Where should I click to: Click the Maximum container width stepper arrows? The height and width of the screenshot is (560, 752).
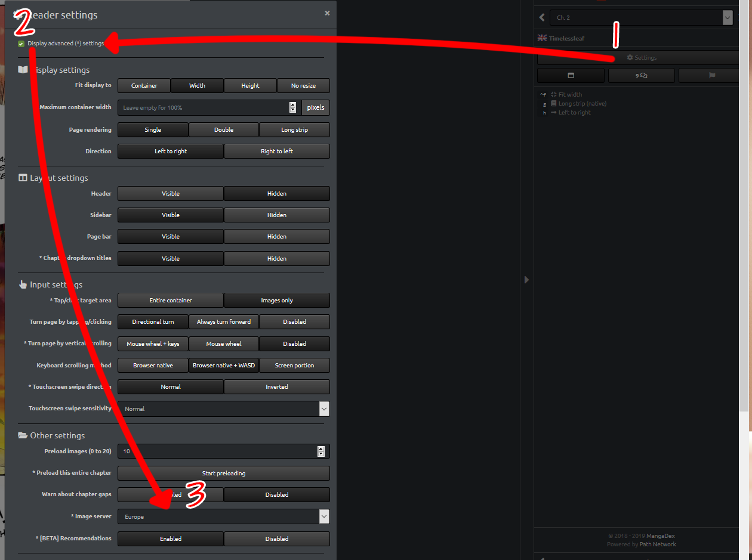[292, 107]
